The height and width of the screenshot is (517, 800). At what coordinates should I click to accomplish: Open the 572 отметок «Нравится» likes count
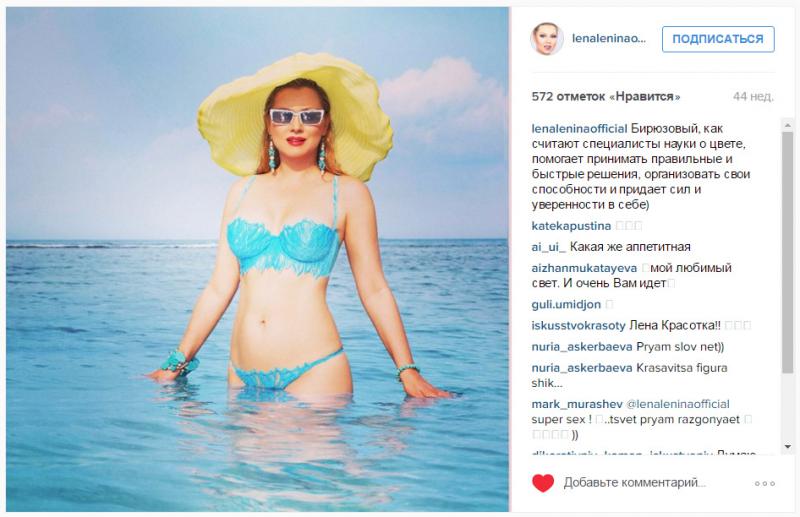(606, 96)
